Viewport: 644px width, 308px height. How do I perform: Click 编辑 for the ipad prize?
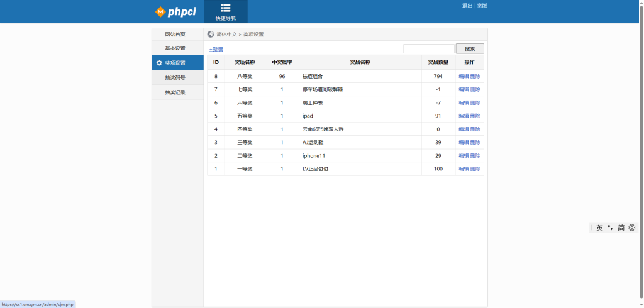[x=464, y=116]
